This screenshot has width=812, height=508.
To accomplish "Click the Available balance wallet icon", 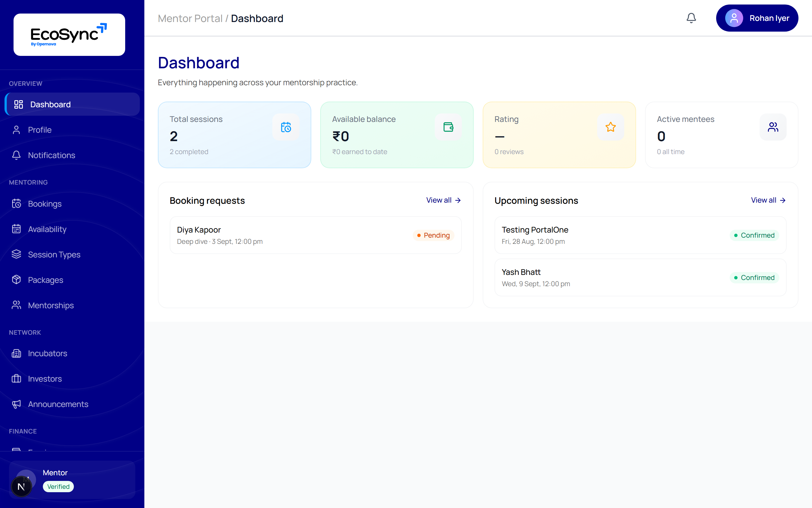I will (x=448, y=127).
